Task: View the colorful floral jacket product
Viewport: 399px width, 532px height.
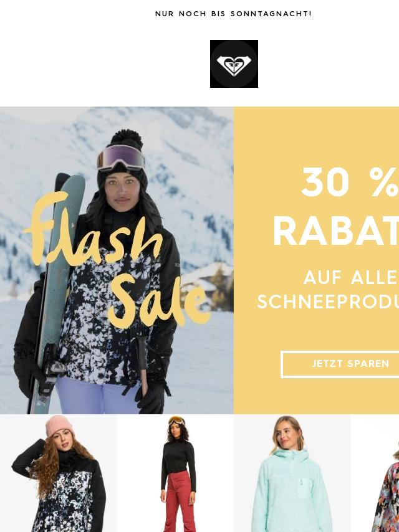Action: [375, 473]
